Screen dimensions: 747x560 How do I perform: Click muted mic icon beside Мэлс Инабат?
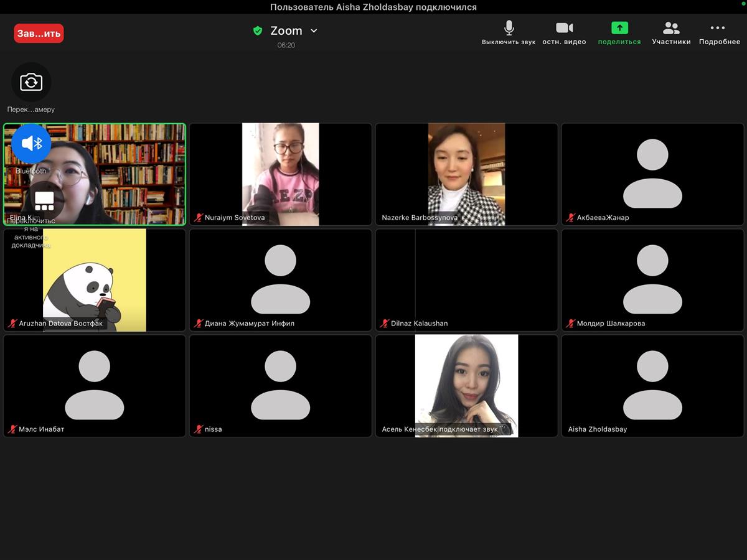point(12,429)
